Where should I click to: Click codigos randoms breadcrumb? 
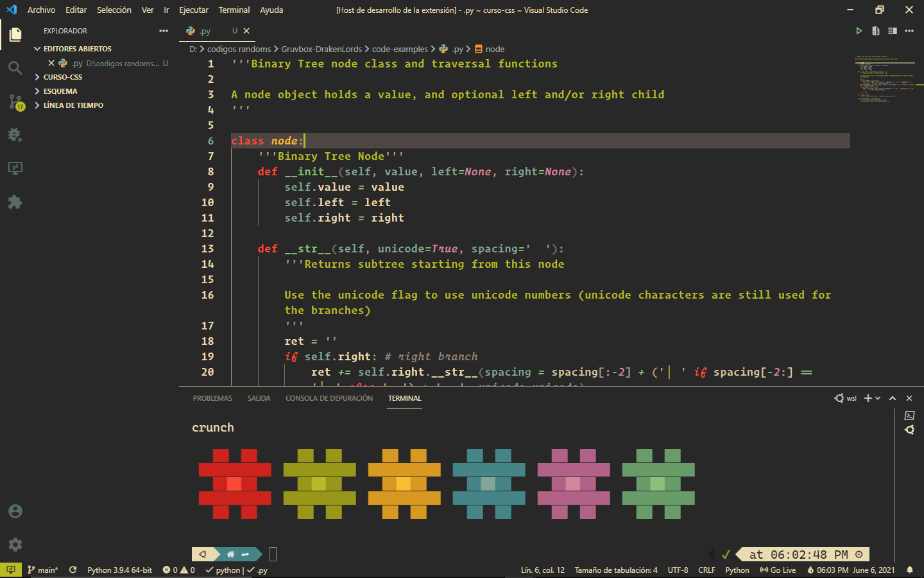tap(239, 49)
